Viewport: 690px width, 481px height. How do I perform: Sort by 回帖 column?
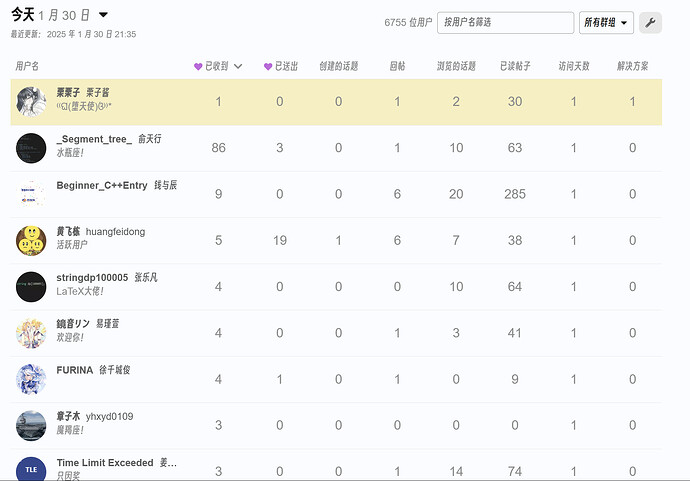pos(397,66)
